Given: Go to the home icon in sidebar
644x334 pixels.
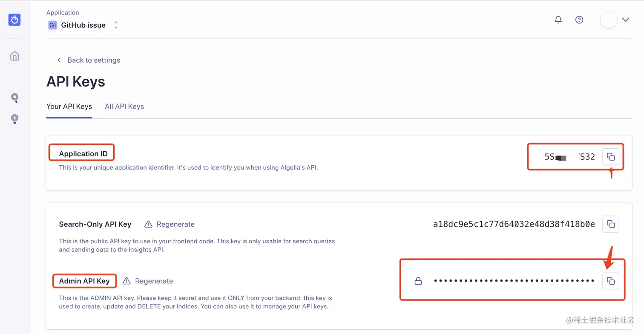Looking at the screenshot, I should click(x=15, y=56).
